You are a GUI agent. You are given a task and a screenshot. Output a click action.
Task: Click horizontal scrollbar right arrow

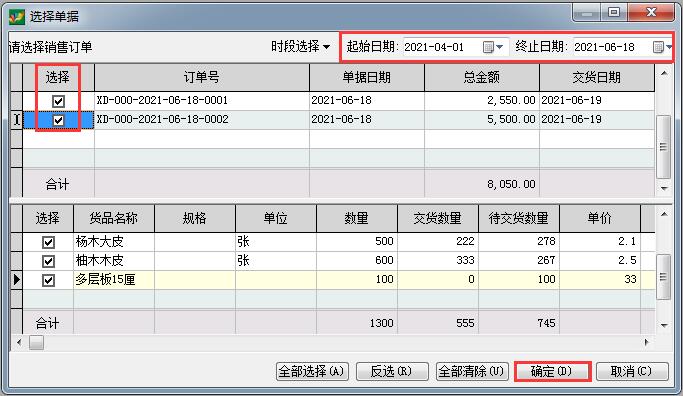[x=647, y=342]
